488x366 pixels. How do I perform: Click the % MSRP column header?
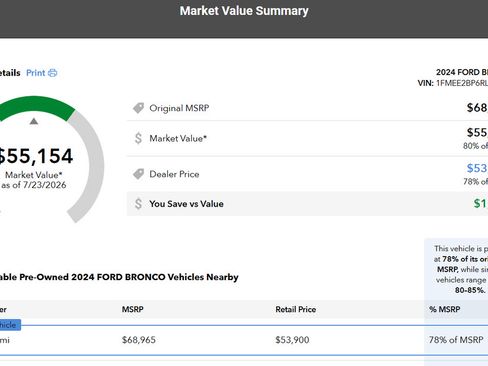tap(445, 309)
